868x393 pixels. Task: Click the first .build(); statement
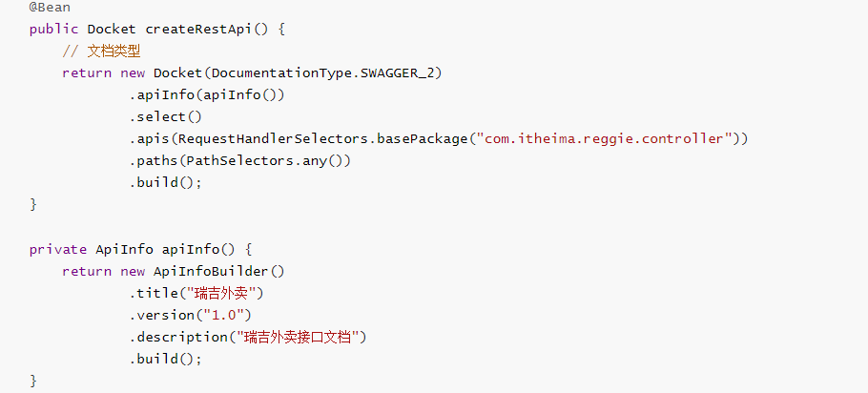(x=166, y=183)
